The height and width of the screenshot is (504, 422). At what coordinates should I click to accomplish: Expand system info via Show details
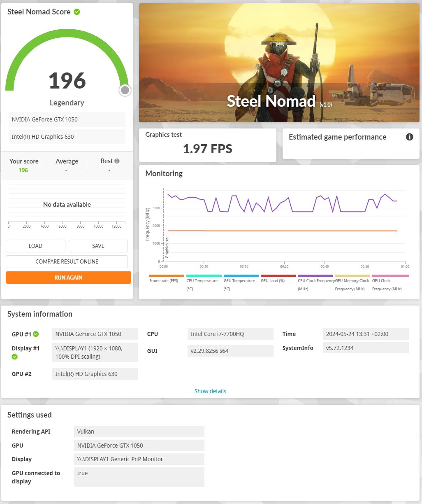pos(210,391)
